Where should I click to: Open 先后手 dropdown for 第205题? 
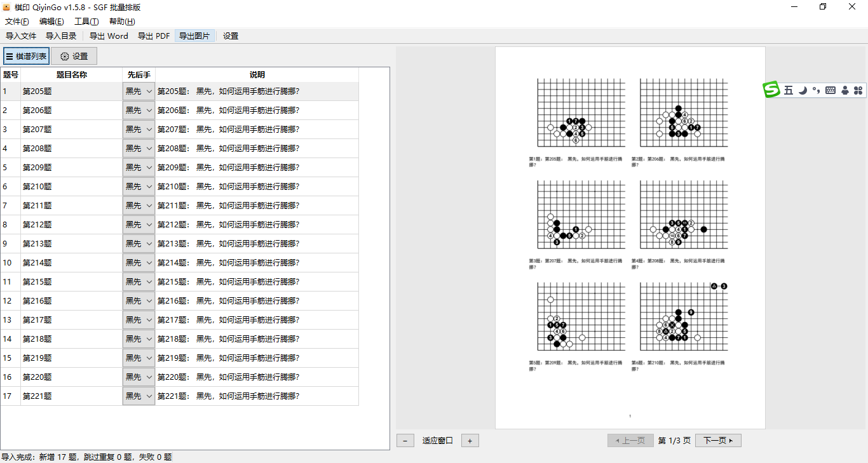point(139,91)
